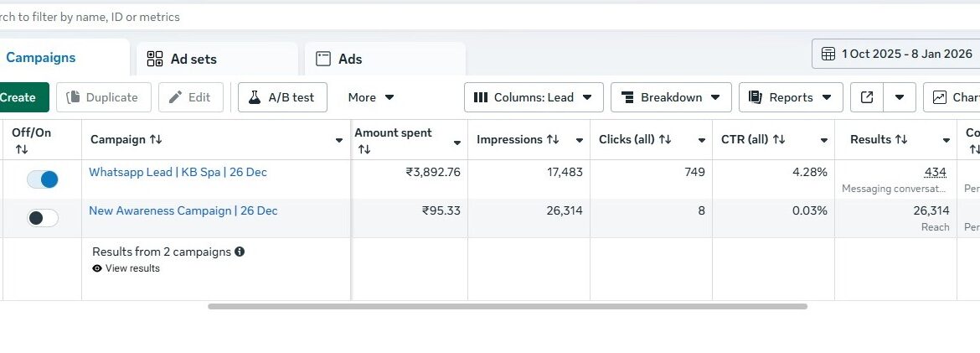Click the pencil icon on Edit

pyautogui.click(x=176, y=97)
